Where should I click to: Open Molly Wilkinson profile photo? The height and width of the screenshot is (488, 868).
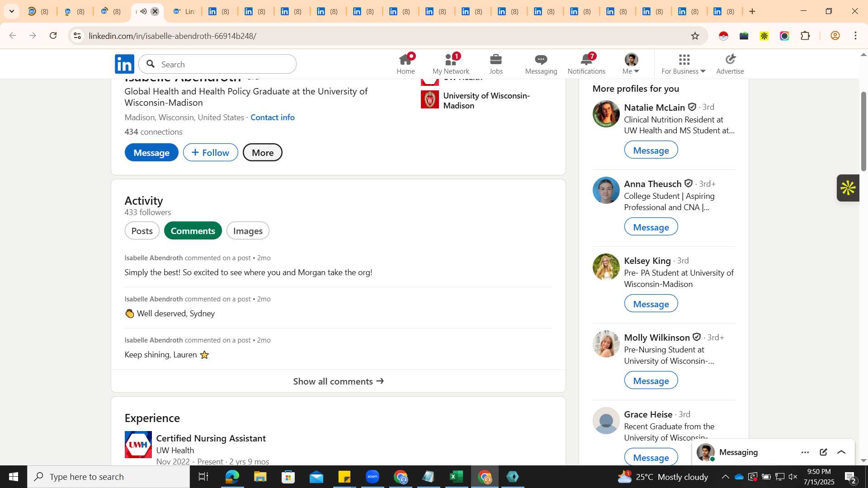click(606, 344)
